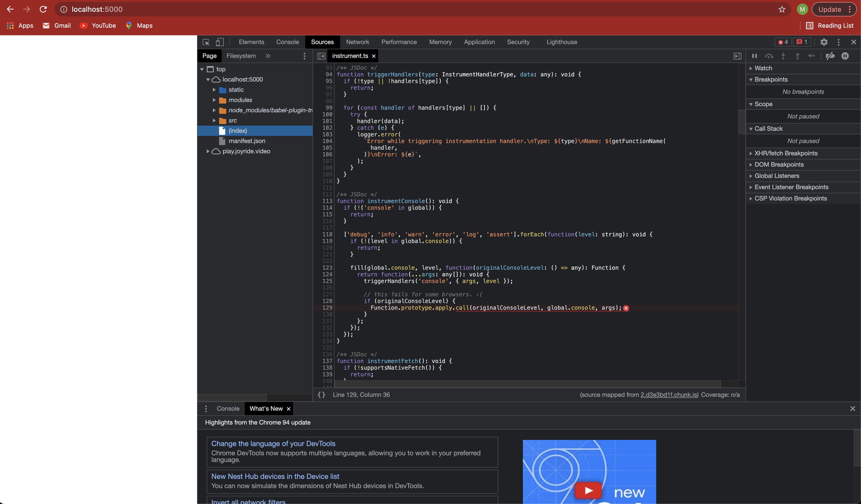Open the Reading List
Image resolution: width=861 pixels, height=504 pixels.
830,26
